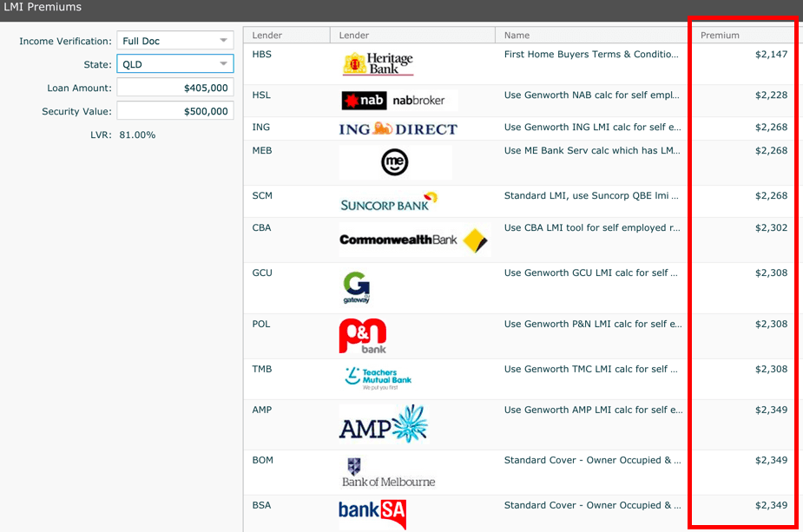Sort by the Premium column header
The image size is (803, 532).
click(x=720, y=36)
